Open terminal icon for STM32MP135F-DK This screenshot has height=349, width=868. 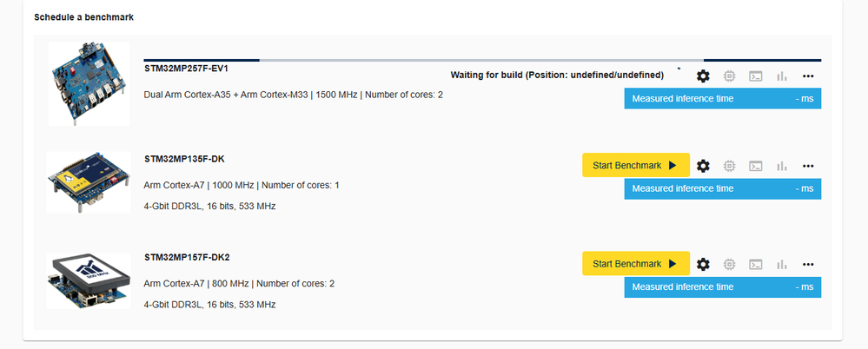(x=756, y=165)
